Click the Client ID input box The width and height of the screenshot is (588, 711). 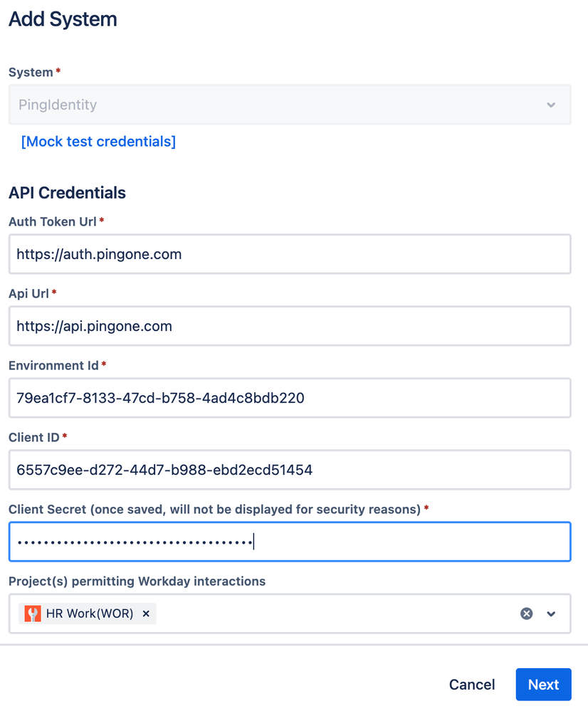click(x=289, y=470)
